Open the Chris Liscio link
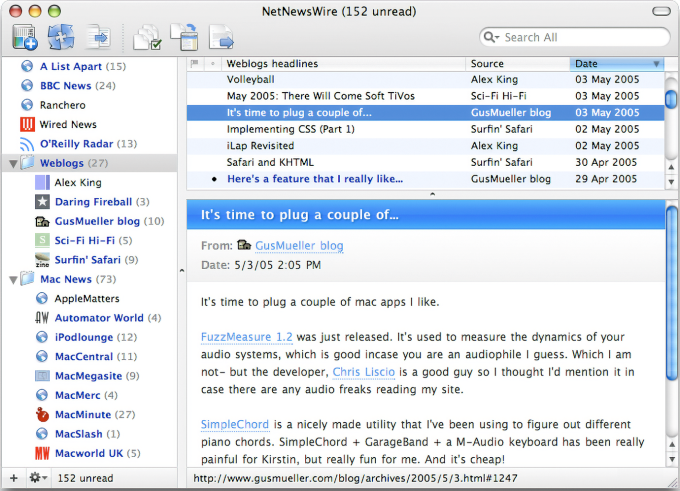The width and height of the screenshot is (680, 491). [x=363, y=372]
